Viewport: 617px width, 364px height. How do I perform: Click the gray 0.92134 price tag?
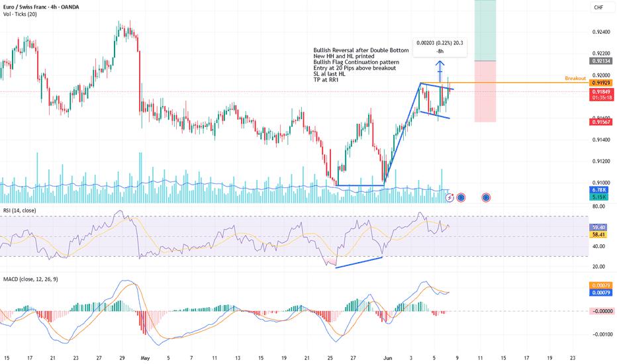click(x=601, y=61)
